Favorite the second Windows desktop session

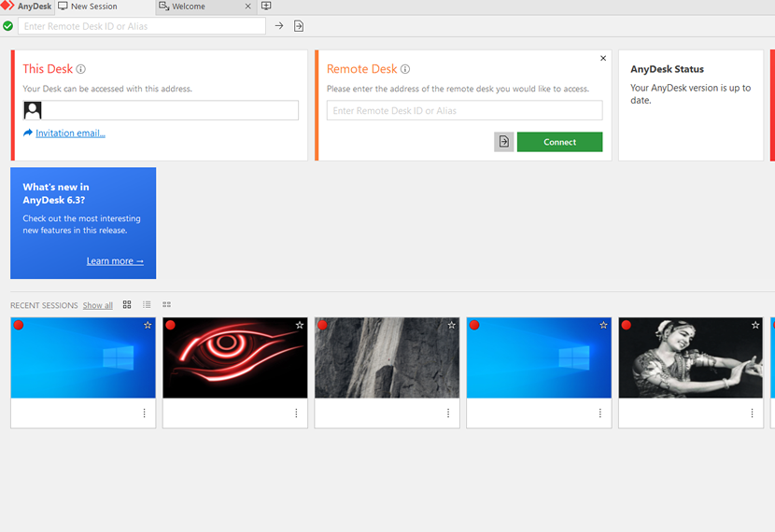point(603,325)
